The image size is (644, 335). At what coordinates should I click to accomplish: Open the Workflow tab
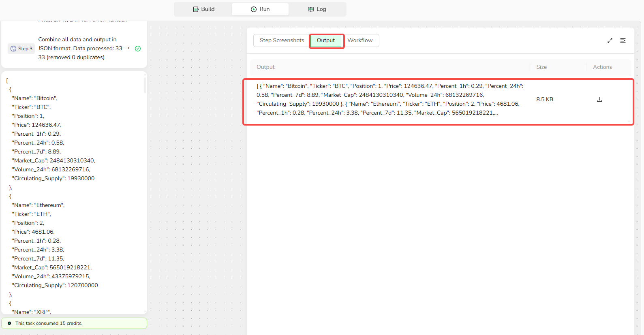click(360, 41)
